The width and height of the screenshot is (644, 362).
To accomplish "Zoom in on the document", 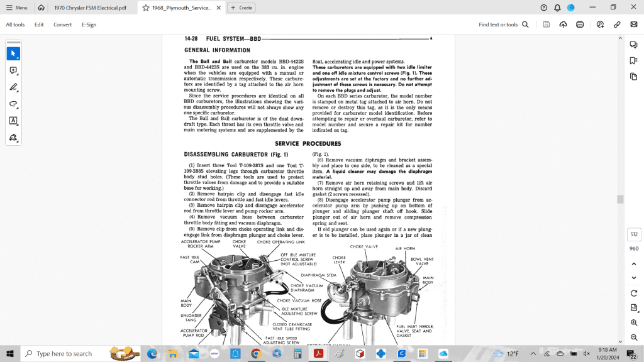I will tap(633, 322).
